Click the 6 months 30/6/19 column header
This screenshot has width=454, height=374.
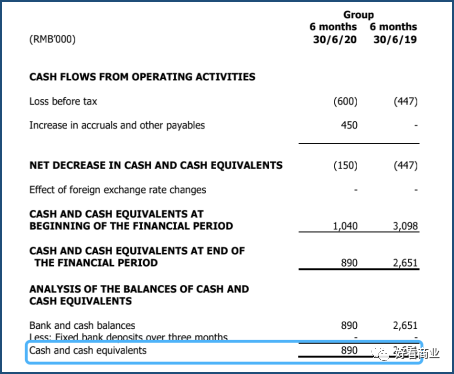pos(393,33)
